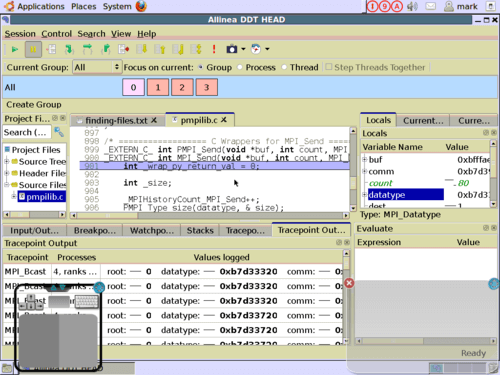Screen dimensions: 500x375
Task: Open the Session menu
Action: coord(20,34)
